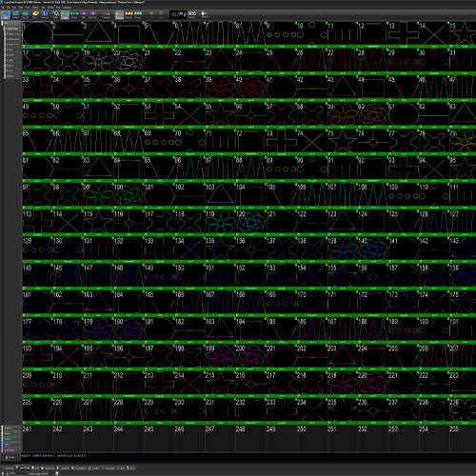Screen dimensions: 476x476
Task: Select cue 199 with the magenta flower
Action: coord(220,358)
